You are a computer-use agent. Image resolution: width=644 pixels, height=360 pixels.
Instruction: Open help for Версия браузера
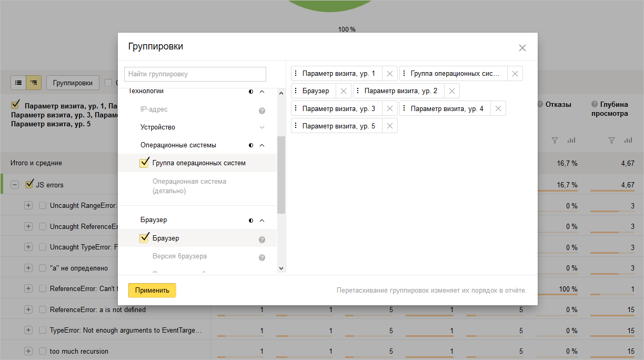[x=262, y=258]
